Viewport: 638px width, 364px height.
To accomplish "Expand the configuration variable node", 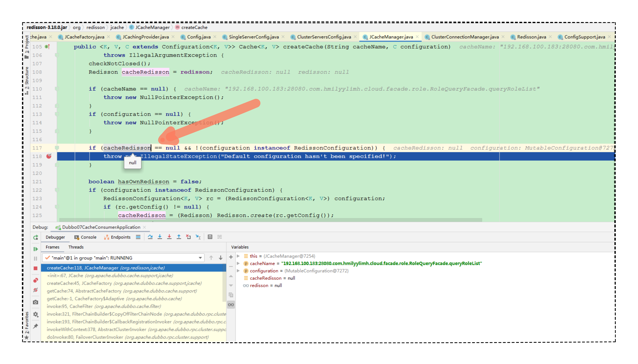I will click(x=238, y=271).
